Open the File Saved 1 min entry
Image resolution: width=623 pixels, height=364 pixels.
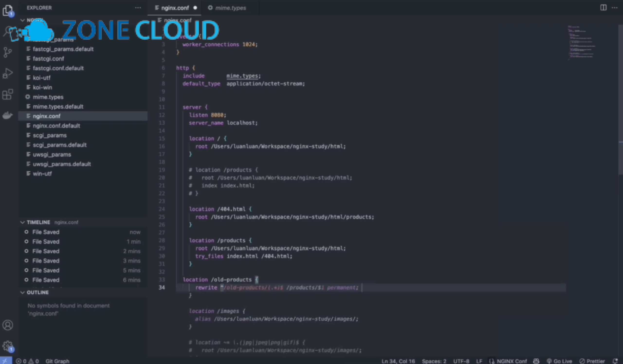[x=83, y=242]
